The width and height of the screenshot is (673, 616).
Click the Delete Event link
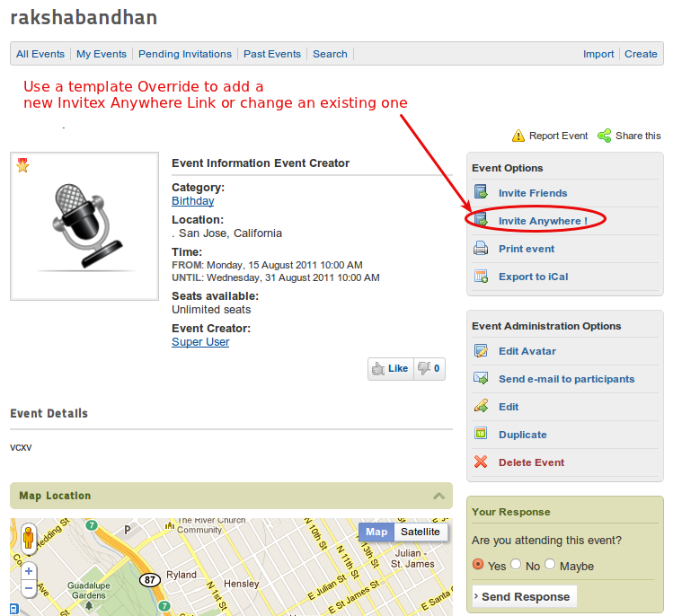[531, 462]
